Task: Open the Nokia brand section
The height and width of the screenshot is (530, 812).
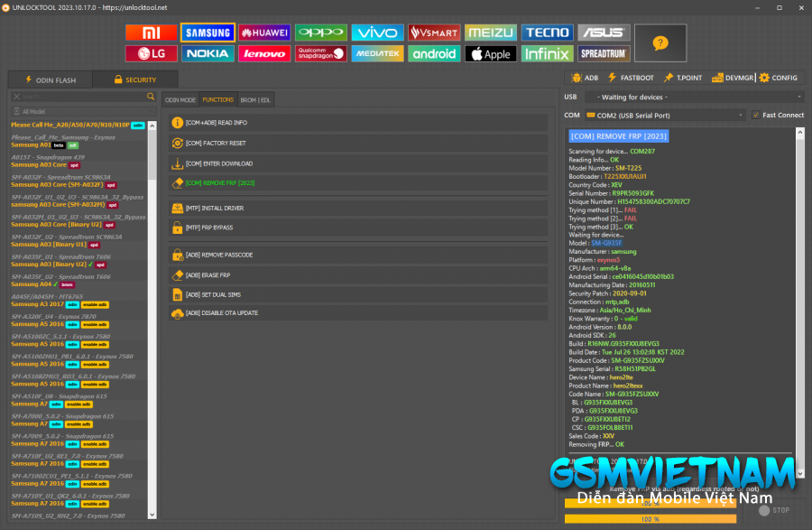Action: click(x=208, y=53)
